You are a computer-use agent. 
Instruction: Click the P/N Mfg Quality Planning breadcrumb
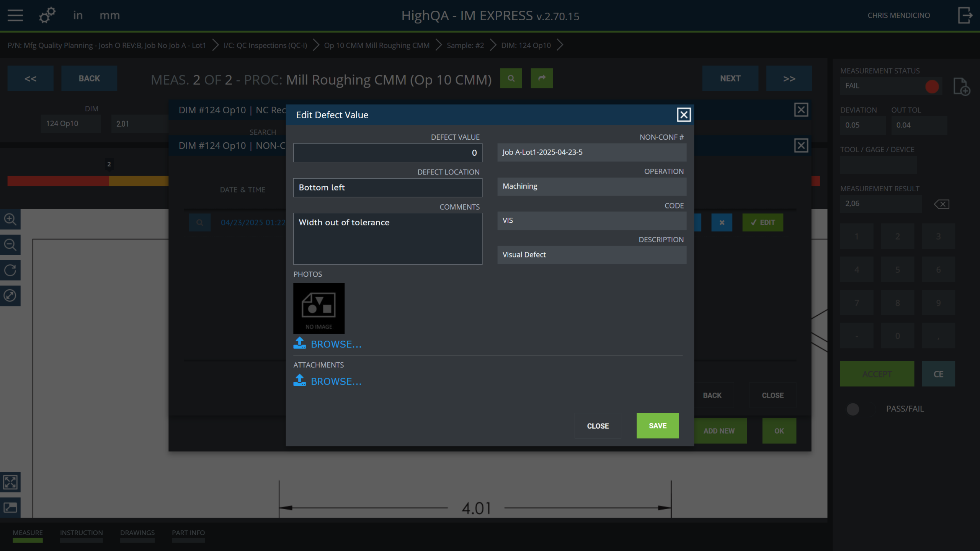point(107,45)
